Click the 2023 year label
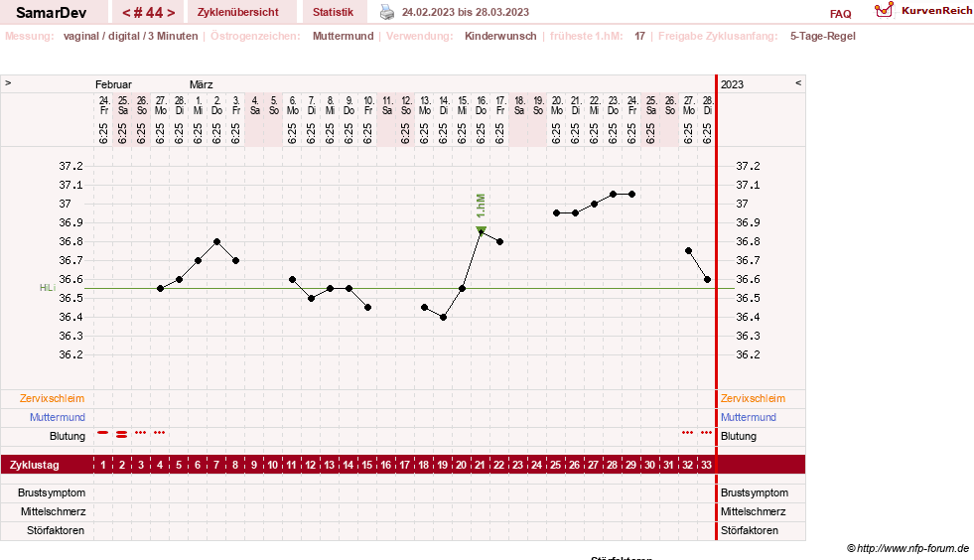Viewport: 974px width, 560px height. (732, 84)
